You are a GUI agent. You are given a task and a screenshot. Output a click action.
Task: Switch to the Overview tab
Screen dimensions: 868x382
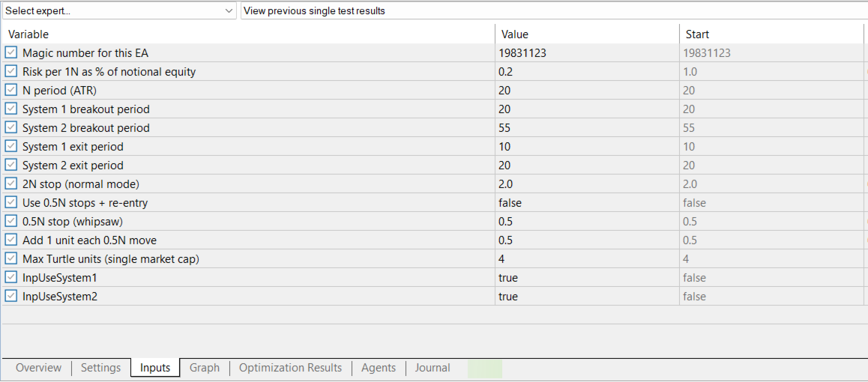pos(38,368)
